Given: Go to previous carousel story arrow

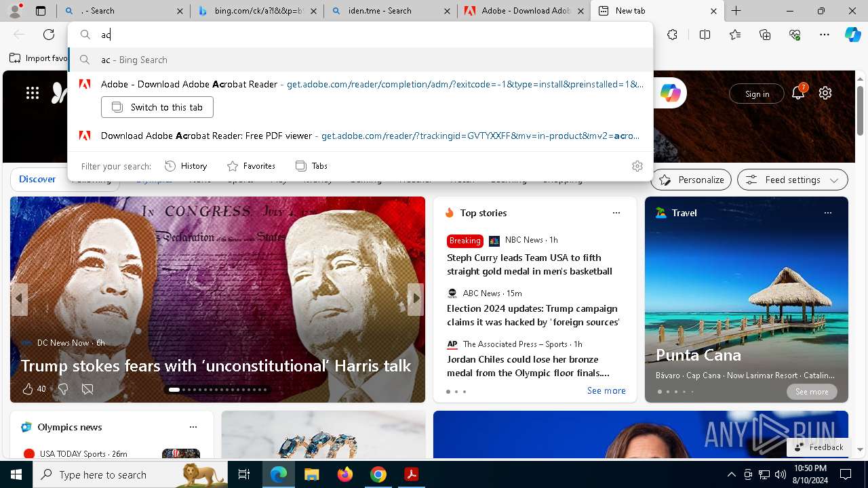Looking at the screenshot, I should pyautogui.click(x=19, y=298).
